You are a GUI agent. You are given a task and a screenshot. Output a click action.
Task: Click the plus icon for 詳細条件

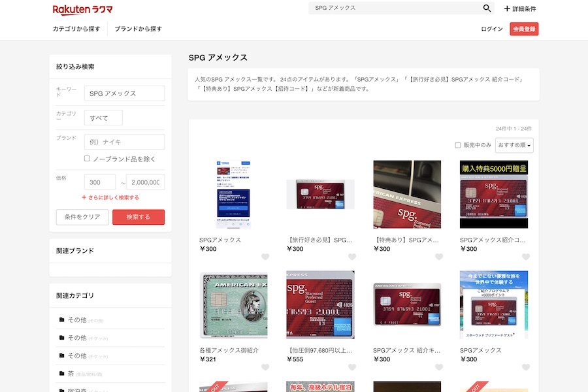pyautogui.click(x=507, y=8)
